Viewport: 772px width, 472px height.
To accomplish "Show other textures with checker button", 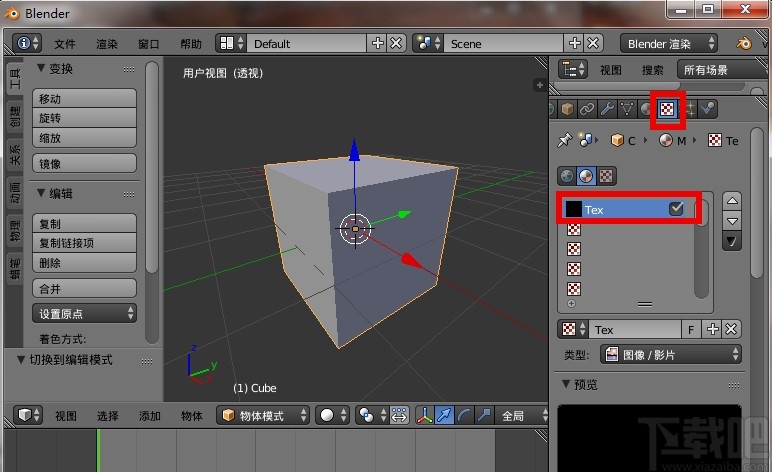I will click(x=606, y=176).
